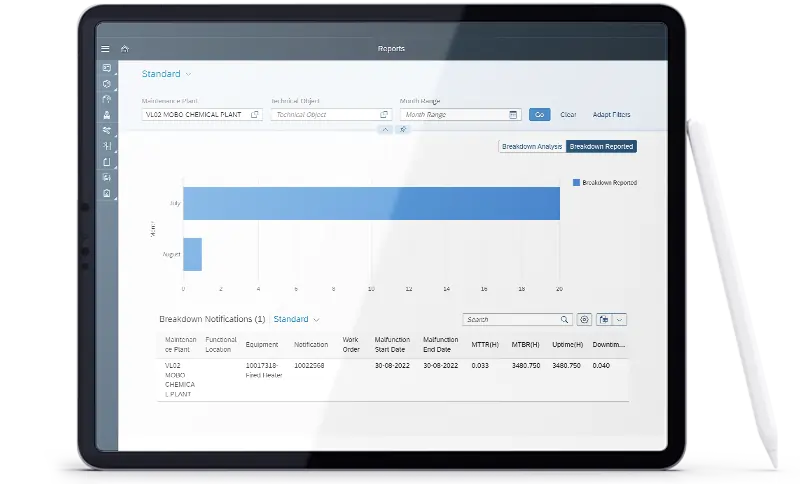Open the hamburger navigation menu

105,48
